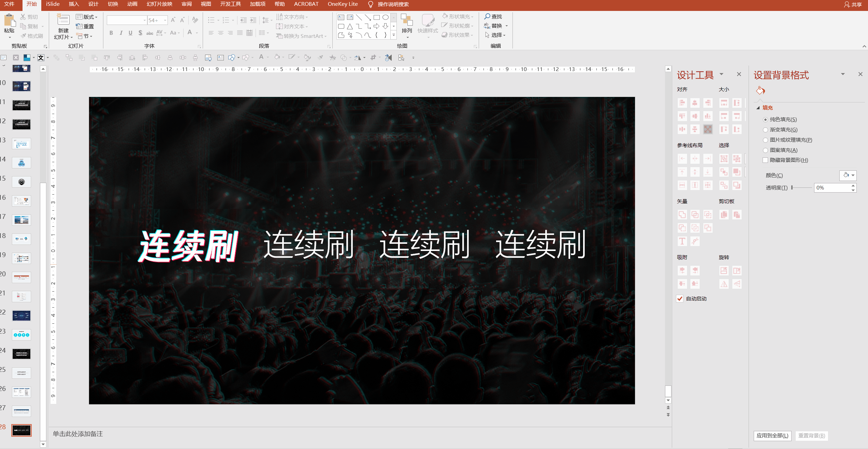
Task: Click Convert to SmartArt button
Action: coord(301,36)
